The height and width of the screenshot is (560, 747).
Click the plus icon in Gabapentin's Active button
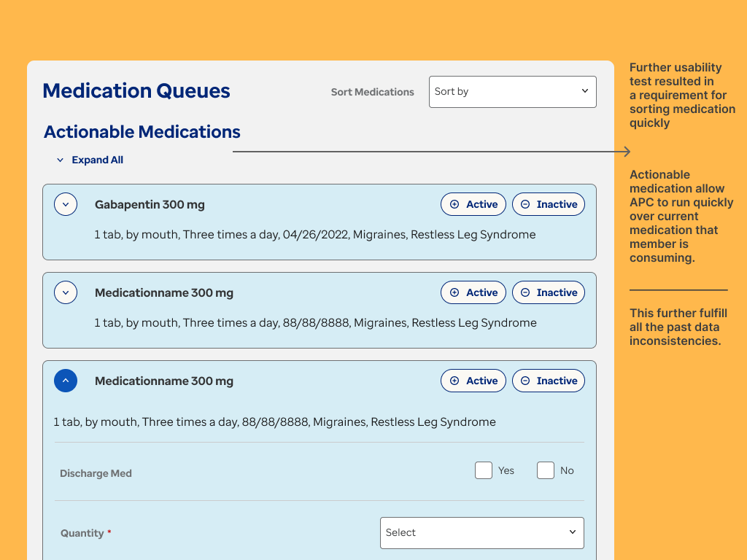(x=454, y=204)
